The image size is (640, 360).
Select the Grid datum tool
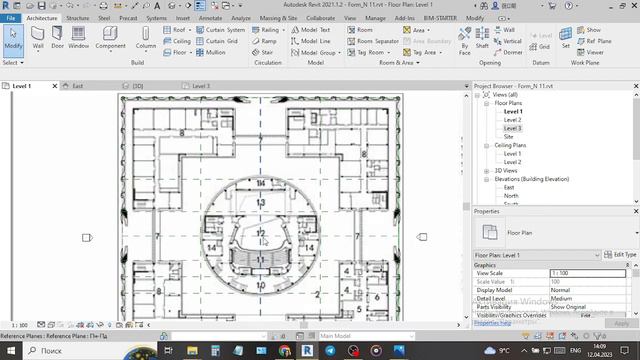(x=540, y=47)
